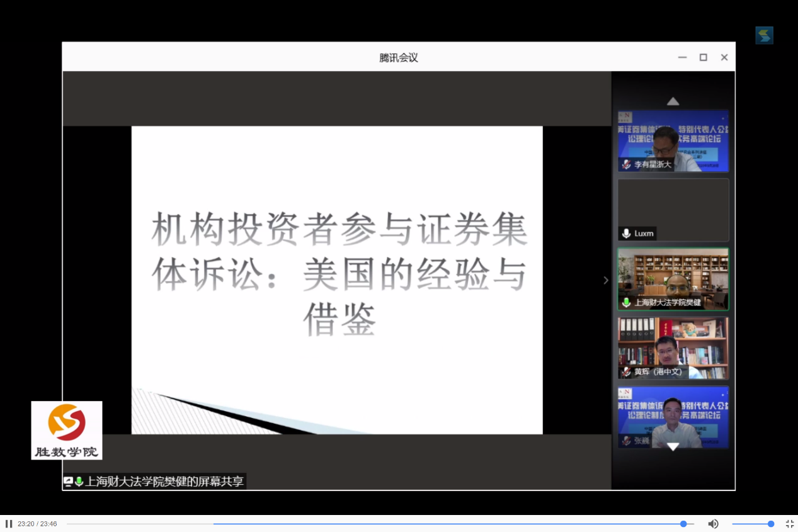The height and width of the screenshot is (532, 798).
Task: Exit fullscreen mode in the player
Action: [789, 524]
